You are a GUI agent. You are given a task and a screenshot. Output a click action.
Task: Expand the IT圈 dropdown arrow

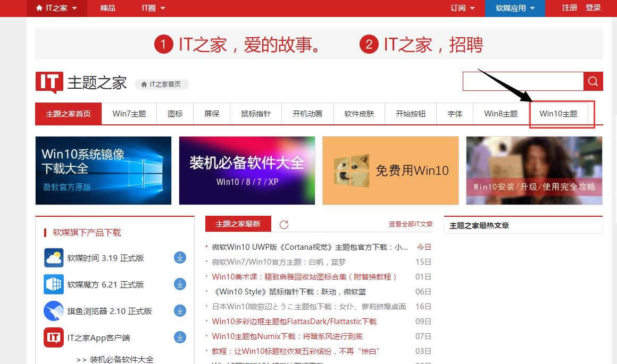[x=162, y=8]
